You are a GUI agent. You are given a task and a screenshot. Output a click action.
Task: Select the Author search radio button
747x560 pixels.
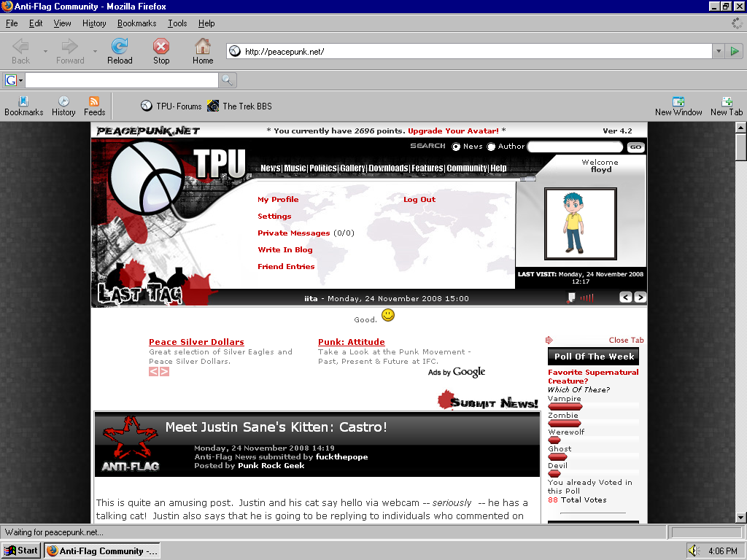click(x=491, y=147)
